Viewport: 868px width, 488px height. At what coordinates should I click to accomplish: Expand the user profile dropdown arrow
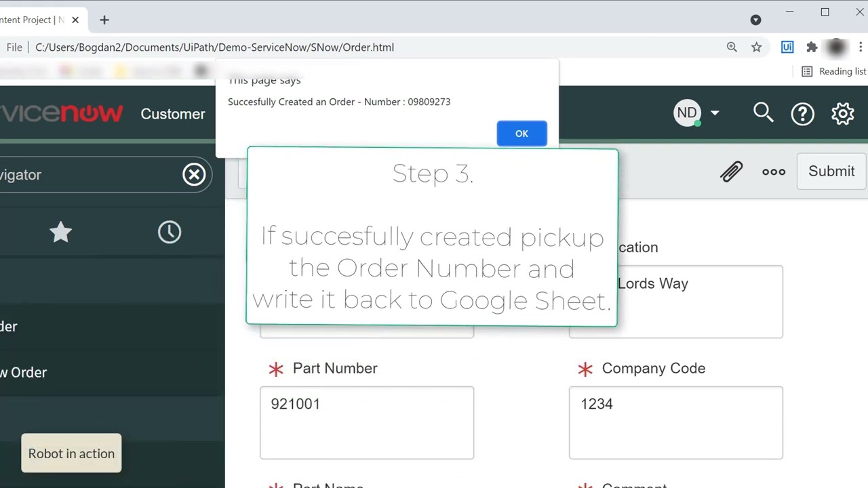715,113
